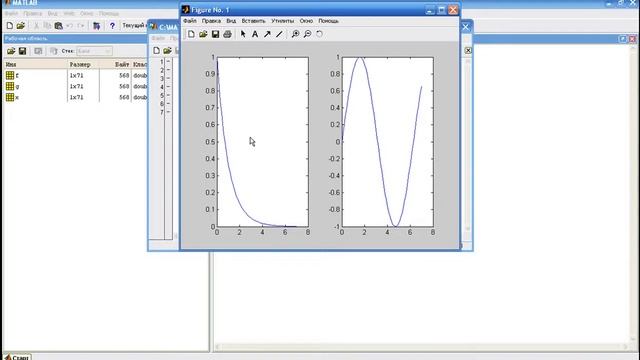Activate the Zoom Out magnifier tool
The width and height of the screenshot is (640, 360).
(307, 34)
